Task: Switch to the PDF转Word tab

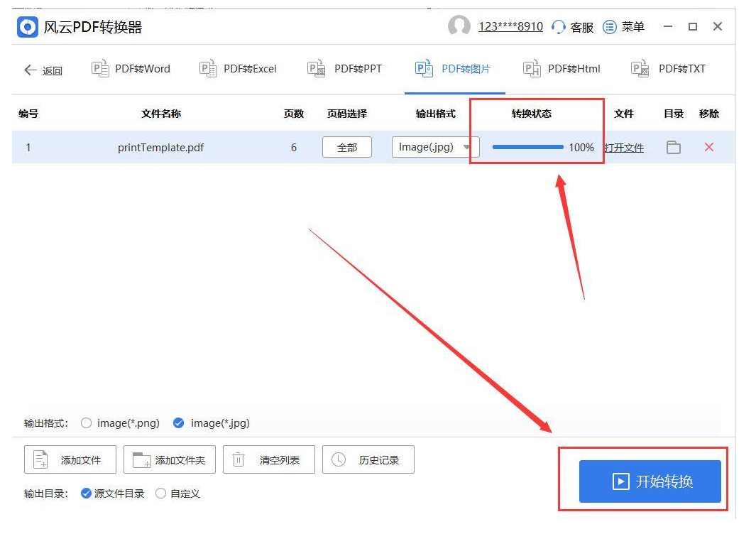Action: 131,69
